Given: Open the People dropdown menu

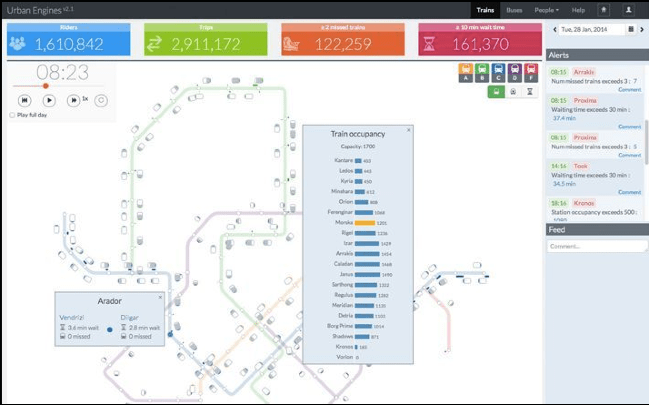Looking at the screenshot, I should coord(546,10).
